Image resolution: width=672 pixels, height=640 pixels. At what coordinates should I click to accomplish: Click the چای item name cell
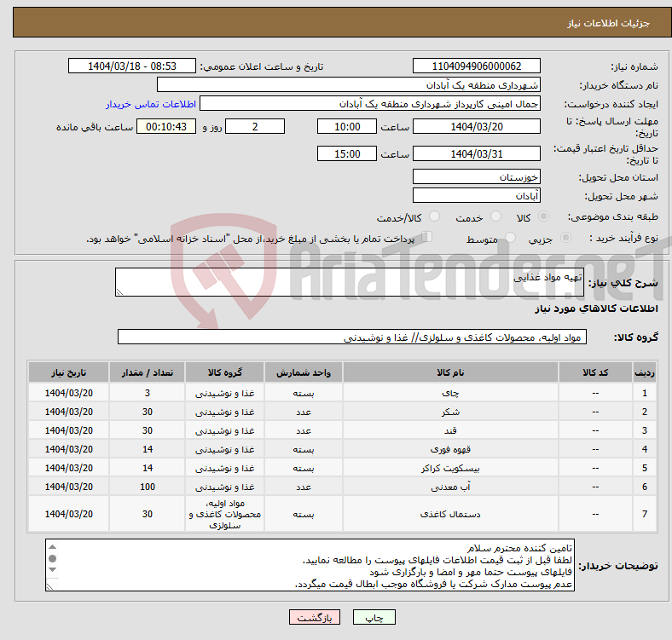click(x=450, y=393)
